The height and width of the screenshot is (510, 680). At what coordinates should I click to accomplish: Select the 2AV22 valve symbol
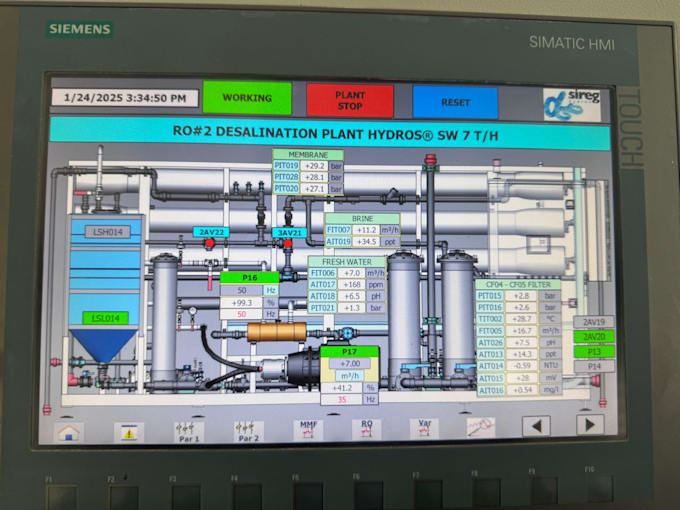[209, 244]
